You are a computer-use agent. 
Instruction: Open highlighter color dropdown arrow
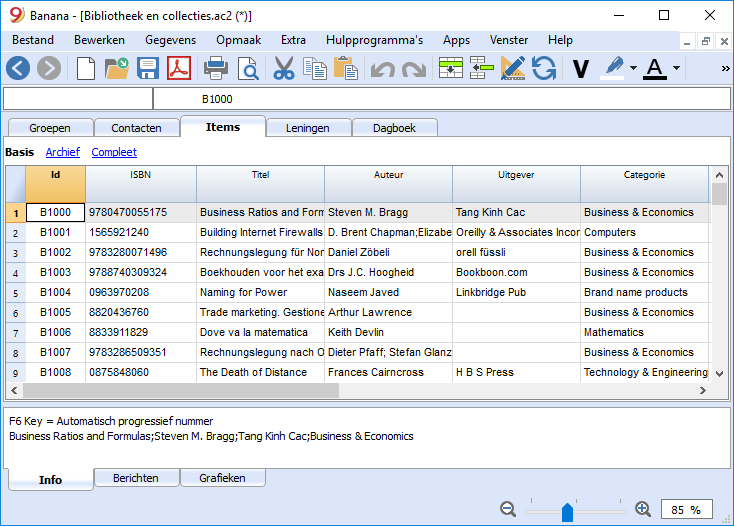(633, 68)
